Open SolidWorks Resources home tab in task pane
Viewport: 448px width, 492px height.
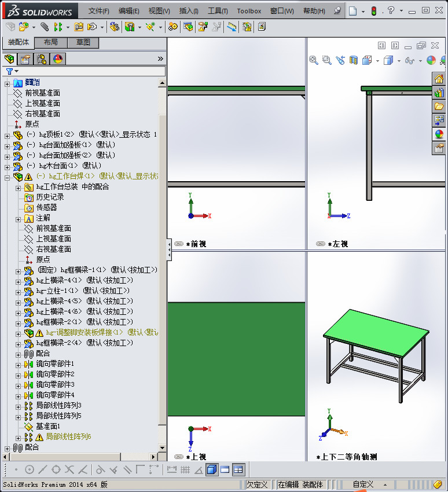(x=439, y=79)
